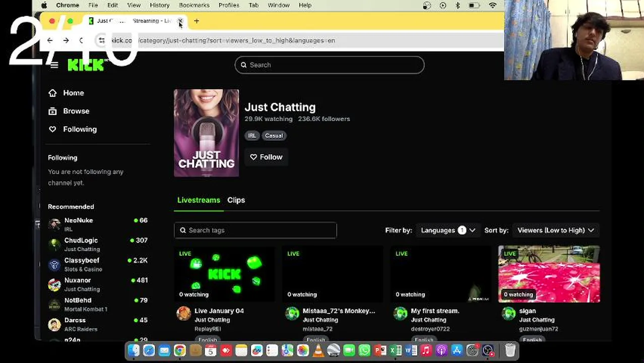Open Chrome's File menu
The image size is (644, 363).
93,5
